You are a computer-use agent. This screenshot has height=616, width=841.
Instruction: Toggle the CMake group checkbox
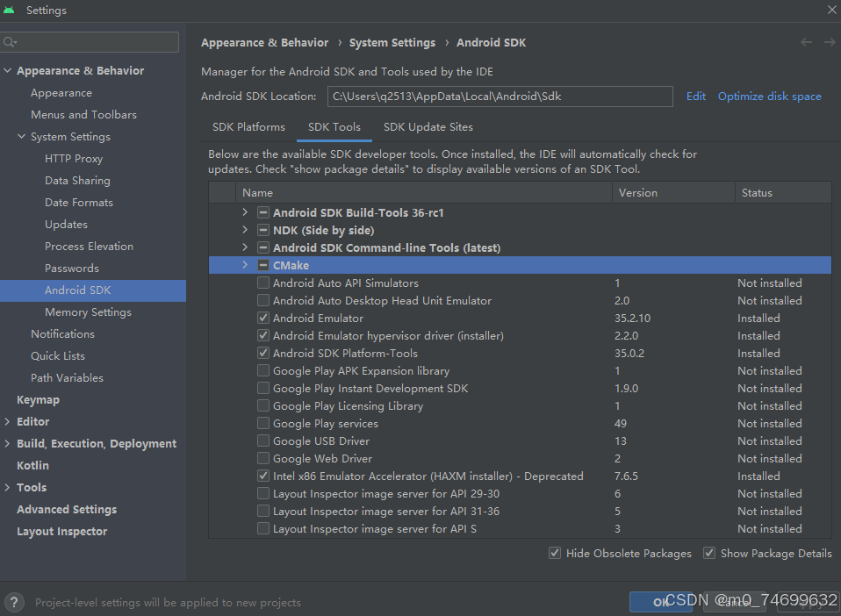click(x=263, y=265)
